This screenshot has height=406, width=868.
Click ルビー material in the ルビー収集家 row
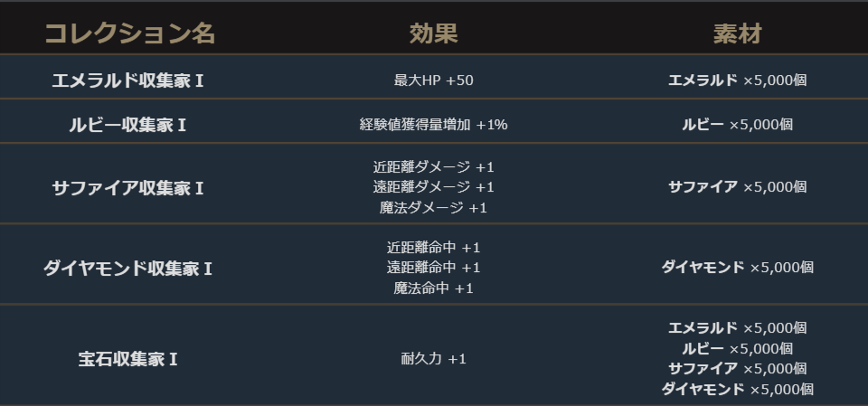click(x=703, y=124)
